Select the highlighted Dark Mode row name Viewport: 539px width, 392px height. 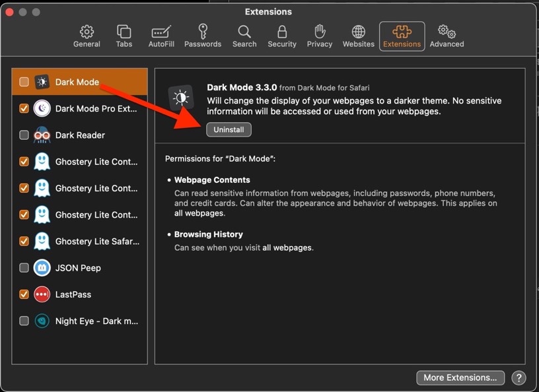coord(77,82)
